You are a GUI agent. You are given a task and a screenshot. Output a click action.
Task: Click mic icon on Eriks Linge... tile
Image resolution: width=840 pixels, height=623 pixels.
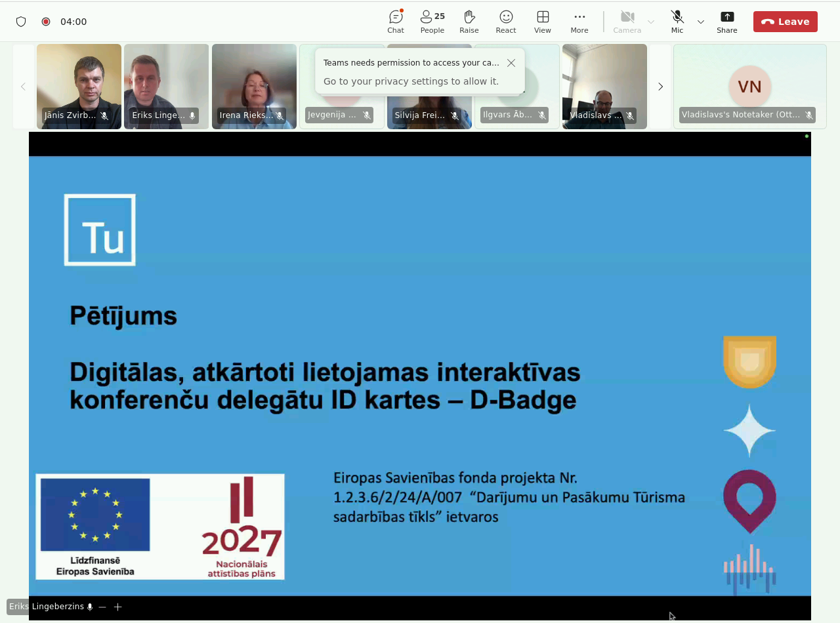[x=192, y=115]
